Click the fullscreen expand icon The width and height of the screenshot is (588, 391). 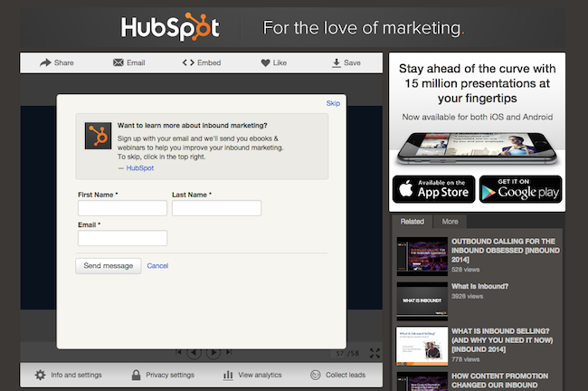coord(375,353)
